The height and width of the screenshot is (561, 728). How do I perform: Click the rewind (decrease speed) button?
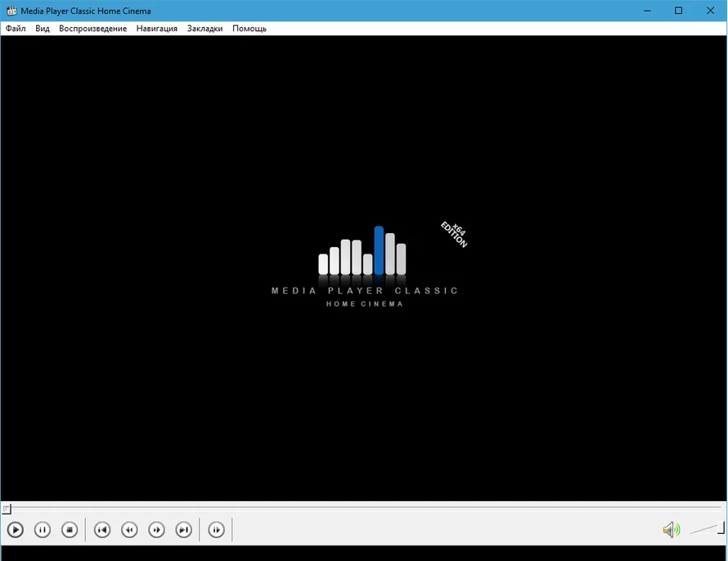(129, 530)
